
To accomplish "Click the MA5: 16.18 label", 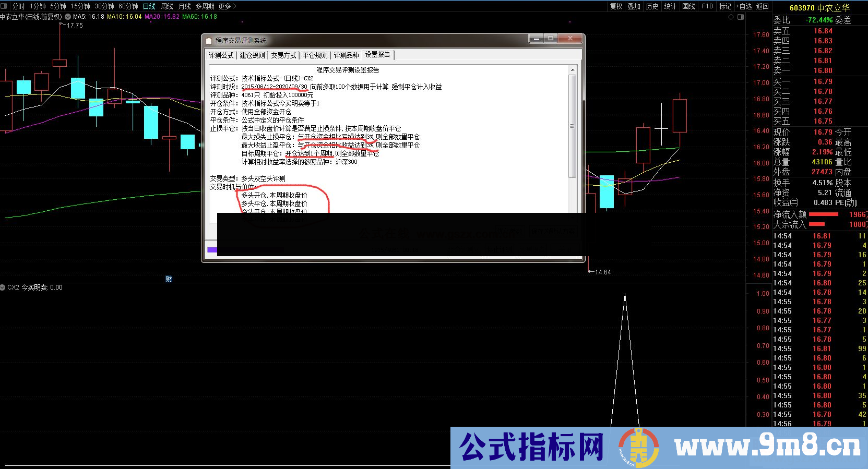I will pos(88,17).
